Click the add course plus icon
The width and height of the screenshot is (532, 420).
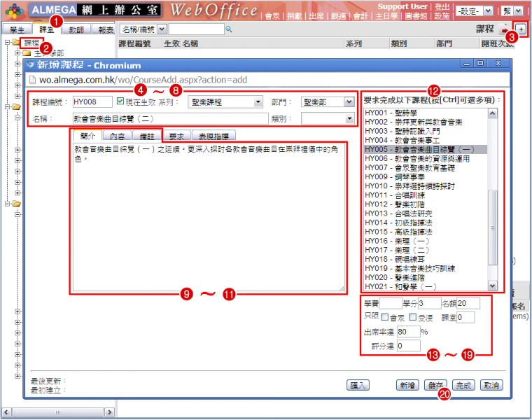pyautogui.click(x=521, y=29)
